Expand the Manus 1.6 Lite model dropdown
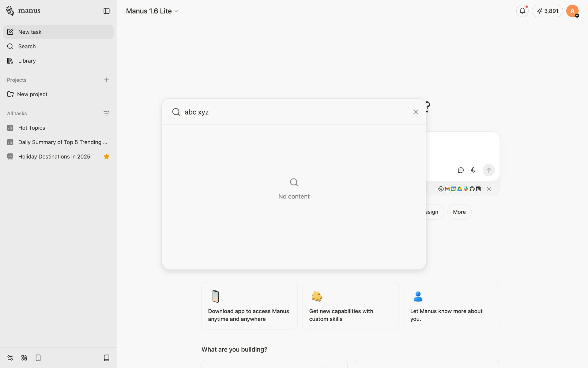Viewport: 588px width, 368px height. coord(152,11)
